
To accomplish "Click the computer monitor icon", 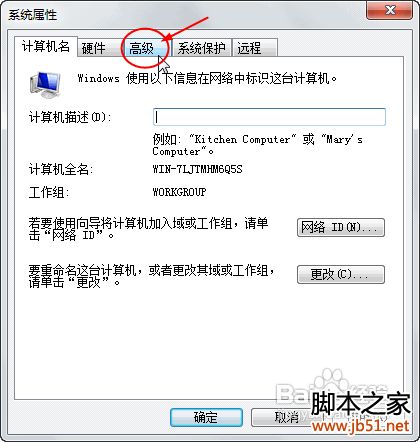I will pos(46,85).
